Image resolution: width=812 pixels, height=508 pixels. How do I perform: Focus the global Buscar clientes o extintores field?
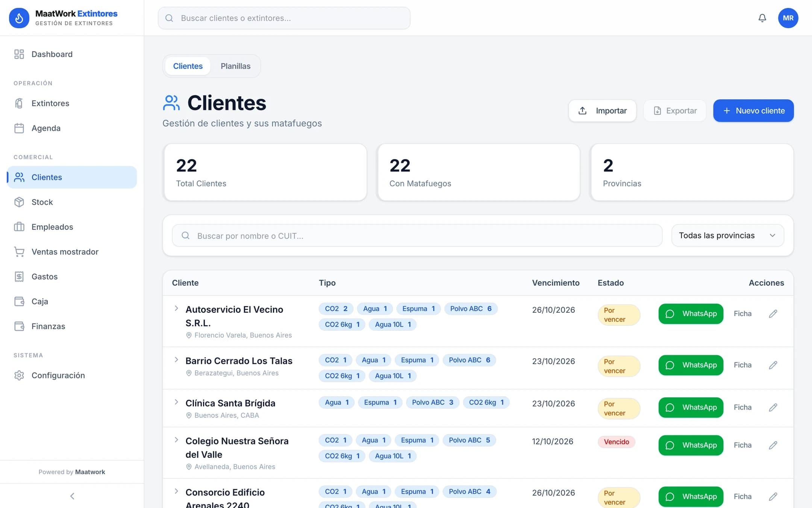coord(284,18)
